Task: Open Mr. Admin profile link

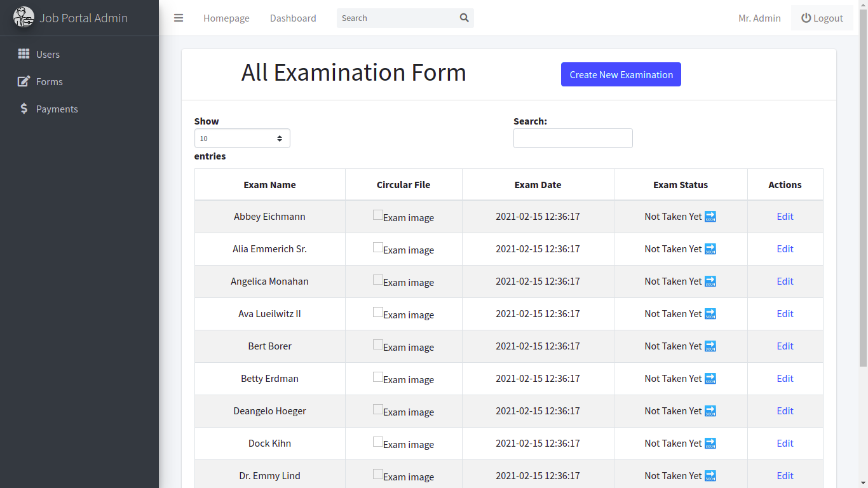Action: [x=759, y=18]
